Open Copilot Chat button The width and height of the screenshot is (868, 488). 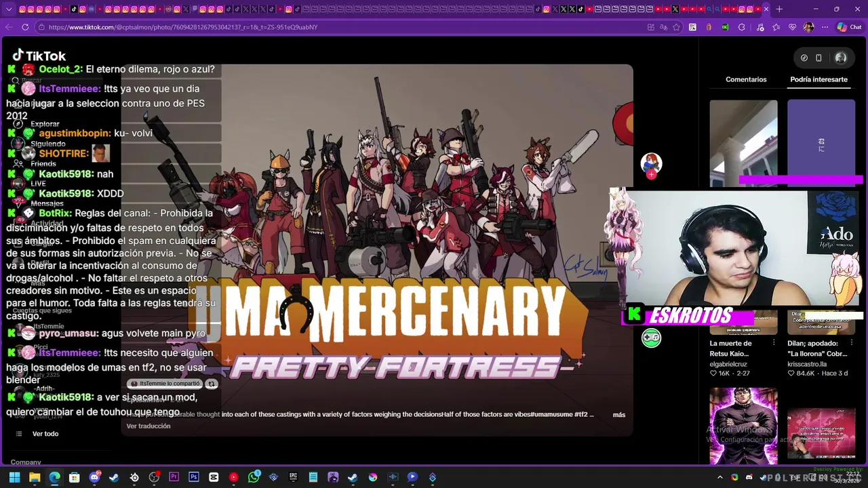point(849,27)
